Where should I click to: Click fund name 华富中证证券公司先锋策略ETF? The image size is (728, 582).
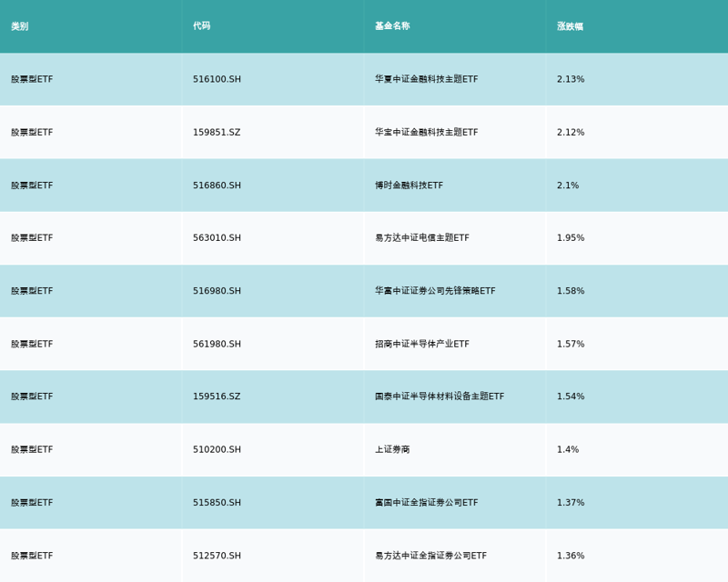pos(435,290)
